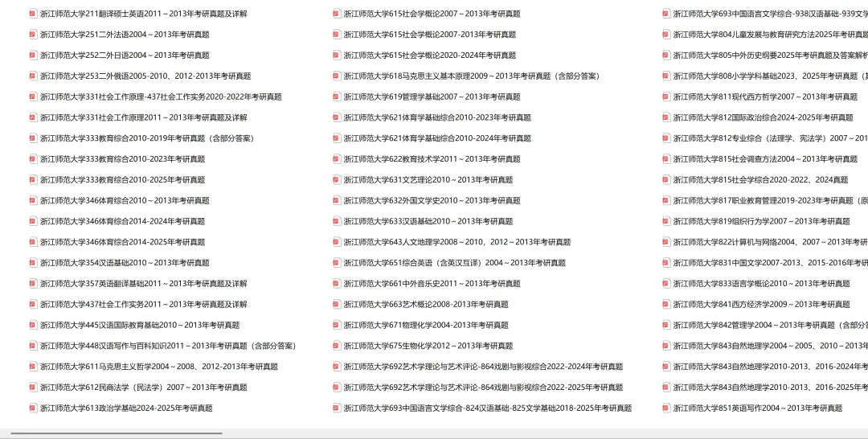
Task: Select file 333教育综合2010-2019年考研真题（含部分答案）
Action: [x=141, y=137]
